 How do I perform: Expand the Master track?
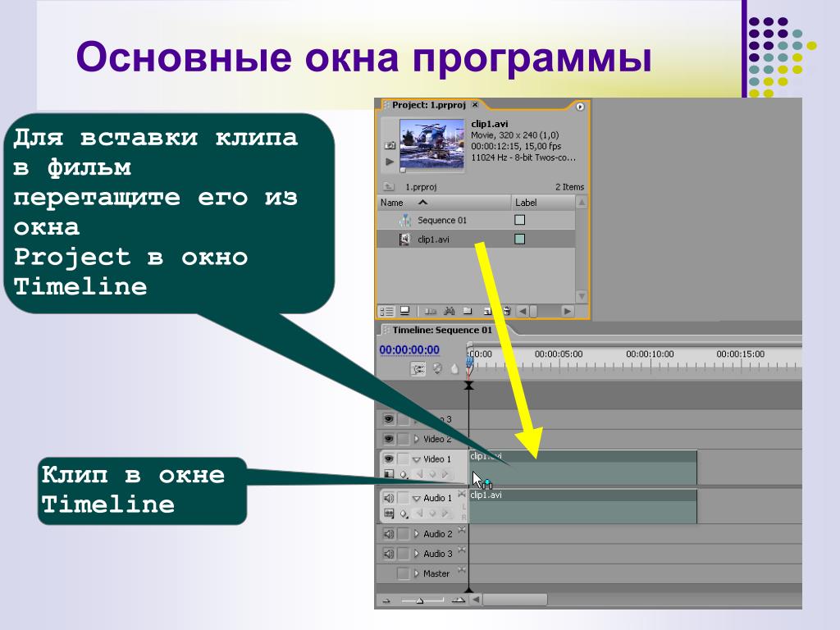(x=416, y=573)
